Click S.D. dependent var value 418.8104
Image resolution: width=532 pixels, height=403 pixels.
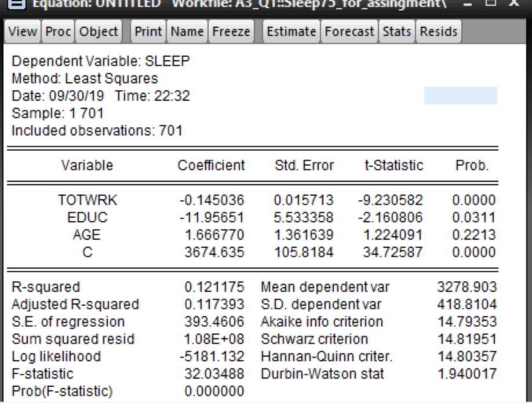click(467, 305)
